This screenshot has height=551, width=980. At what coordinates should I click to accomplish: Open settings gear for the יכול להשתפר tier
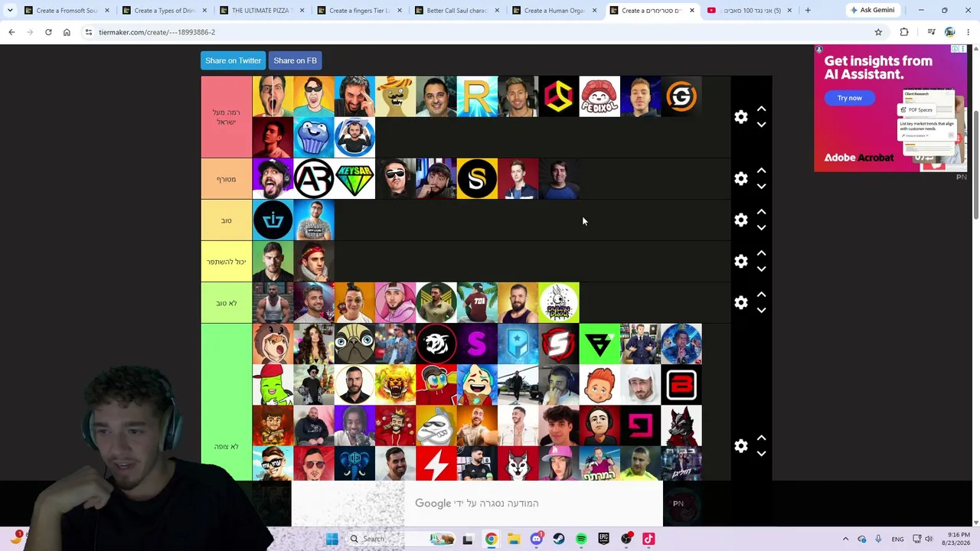740,261
